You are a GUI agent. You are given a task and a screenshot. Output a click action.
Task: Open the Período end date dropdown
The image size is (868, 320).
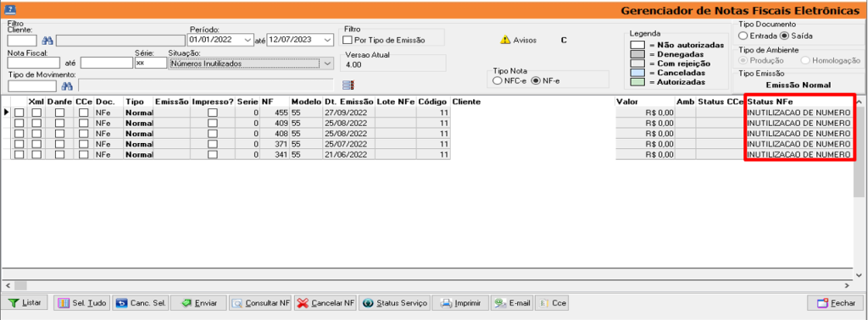pos(328,40)
